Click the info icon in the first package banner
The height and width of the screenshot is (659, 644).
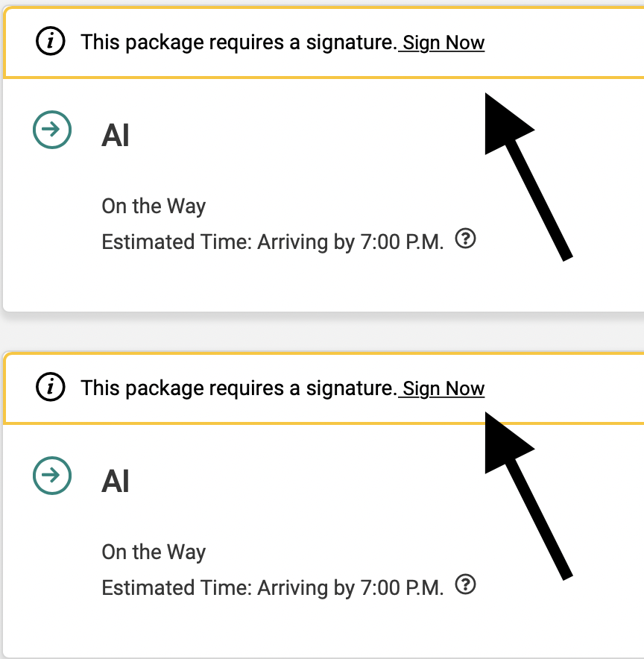pyautogui.click(x=51, y=42)
